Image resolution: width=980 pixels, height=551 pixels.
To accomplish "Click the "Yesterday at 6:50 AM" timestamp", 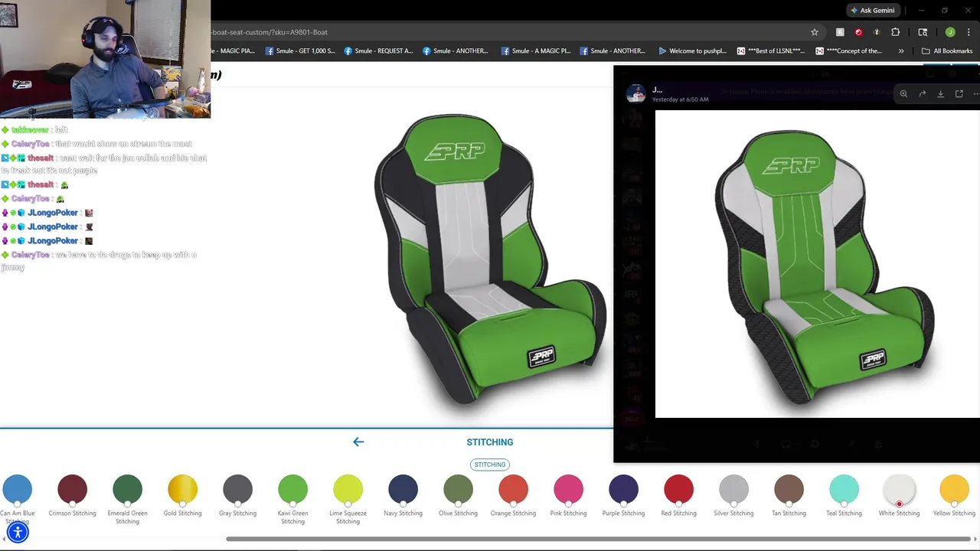I will pos(680,99).
